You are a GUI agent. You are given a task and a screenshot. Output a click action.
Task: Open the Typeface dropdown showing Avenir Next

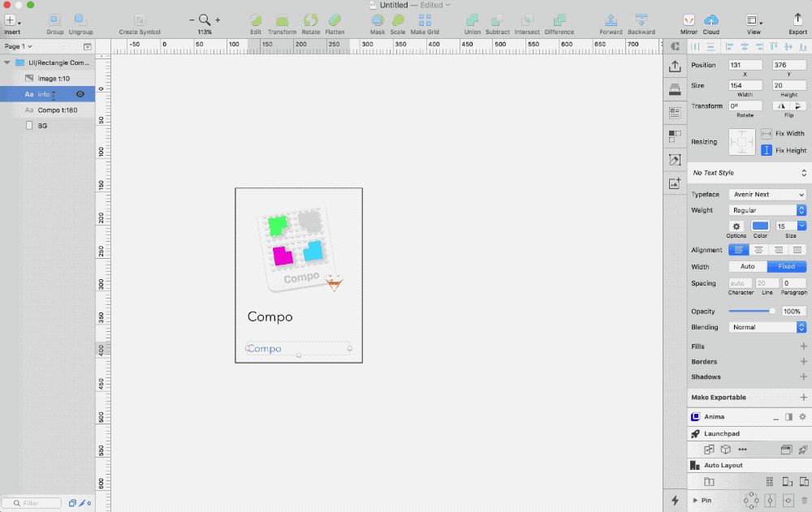767,194
